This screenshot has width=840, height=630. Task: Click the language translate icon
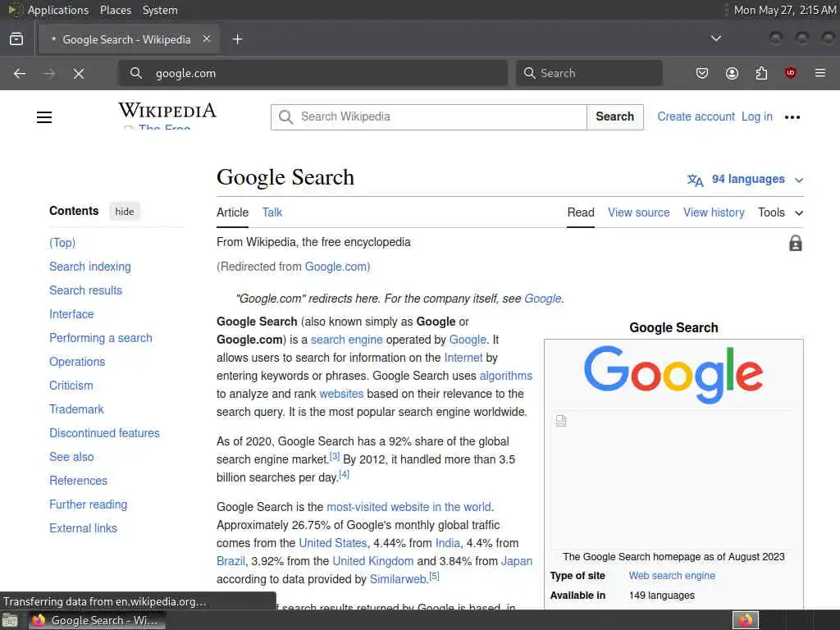point(695,180)
